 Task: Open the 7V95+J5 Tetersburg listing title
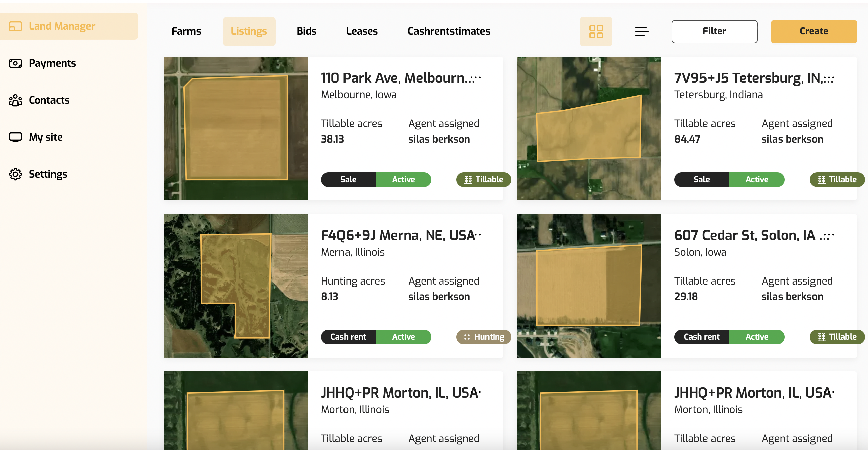coord(753,78)
